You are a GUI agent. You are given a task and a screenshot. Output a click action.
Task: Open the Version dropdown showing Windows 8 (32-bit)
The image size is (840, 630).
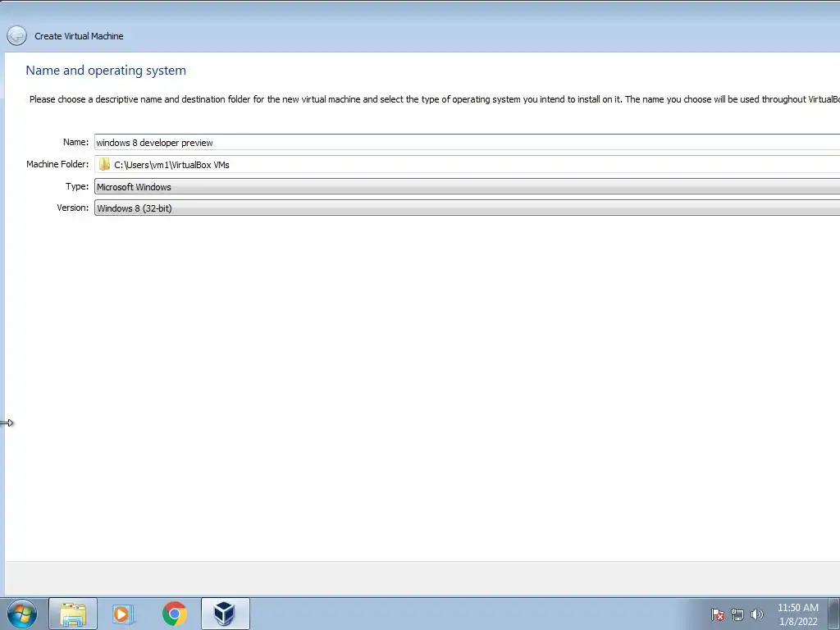[x=467, y=208]
